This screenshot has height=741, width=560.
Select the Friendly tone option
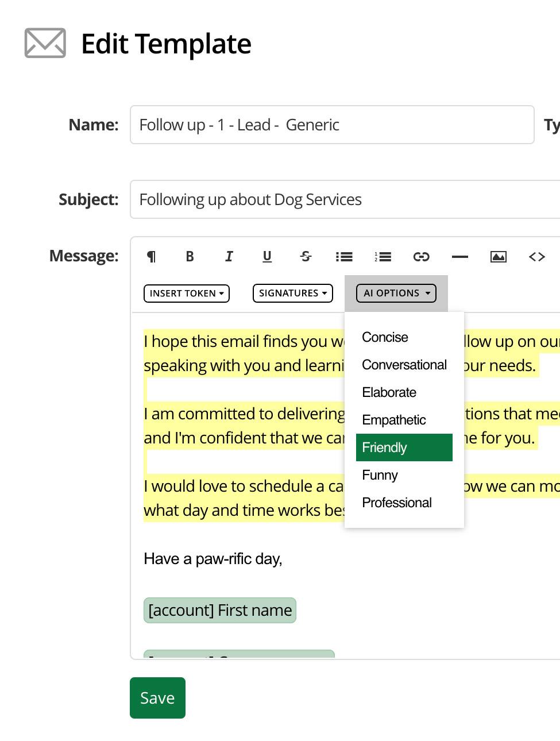point(404,447)
